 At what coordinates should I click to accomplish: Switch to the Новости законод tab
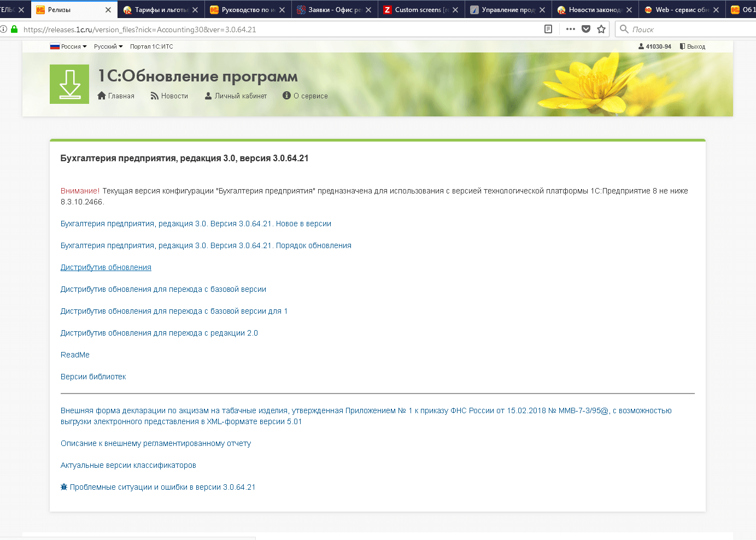point(595,10)
